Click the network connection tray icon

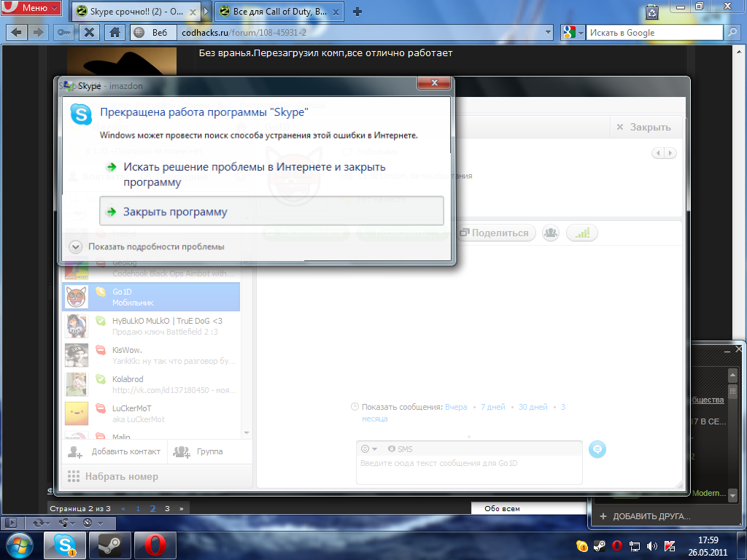click(x=635, y=546)
